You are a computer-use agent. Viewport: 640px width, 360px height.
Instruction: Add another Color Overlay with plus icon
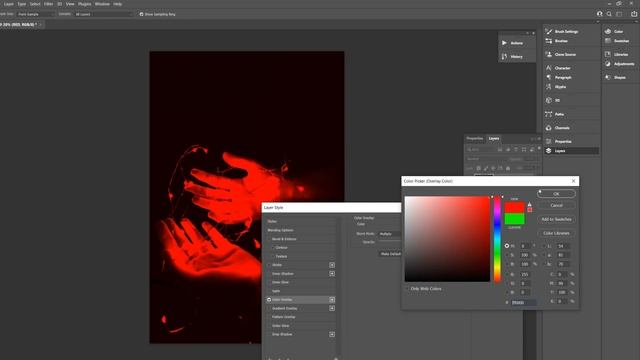(332, 300)
